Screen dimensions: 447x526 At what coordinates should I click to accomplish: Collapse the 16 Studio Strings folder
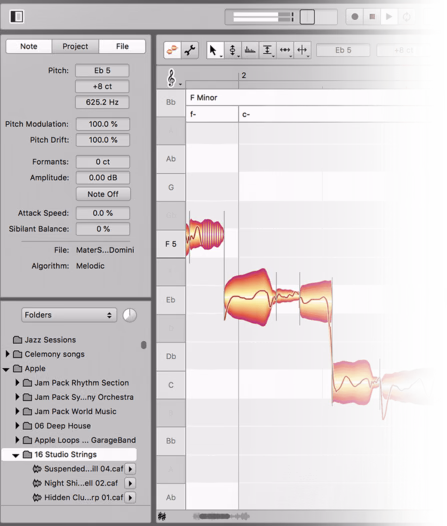[15, 455]
